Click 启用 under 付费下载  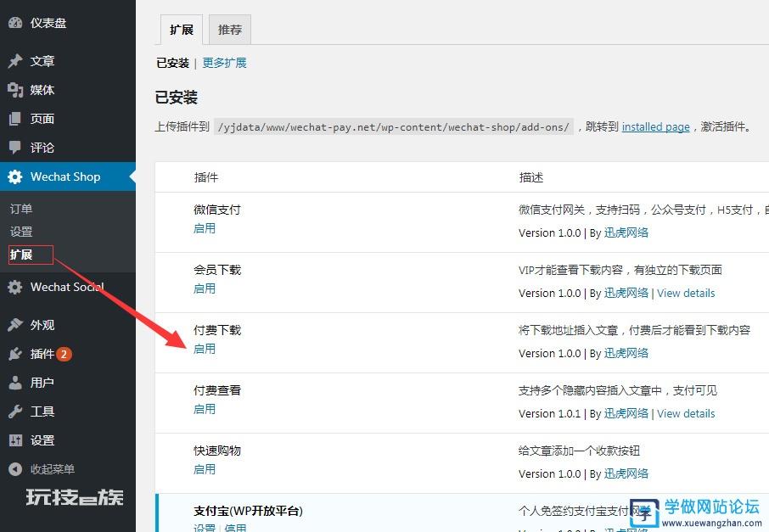click(205, 349)
